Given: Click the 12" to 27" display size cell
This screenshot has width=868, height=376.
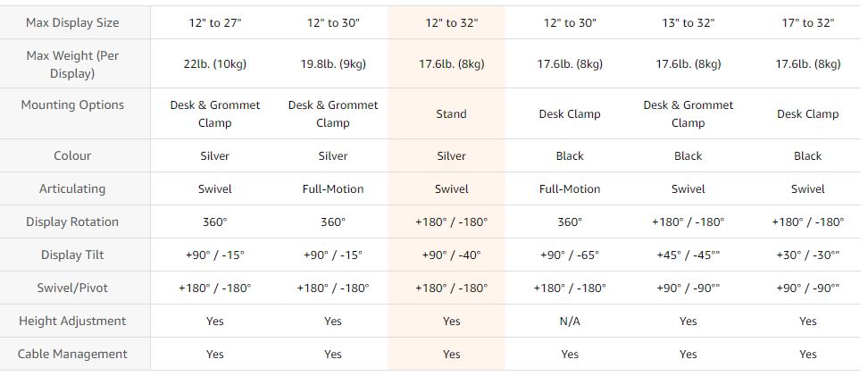Looking at the screenshot, I should coord(214,22).
